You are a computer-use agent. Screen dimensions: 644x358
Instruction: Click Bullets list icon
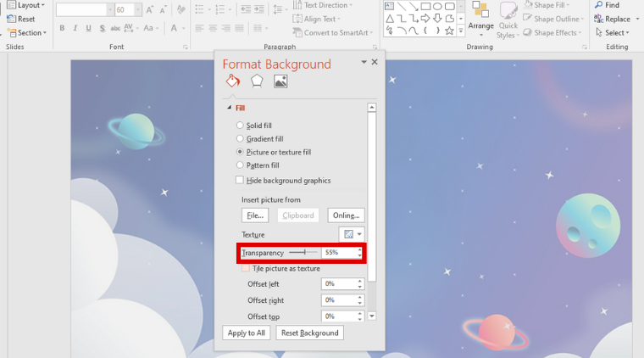pos(200,9)
